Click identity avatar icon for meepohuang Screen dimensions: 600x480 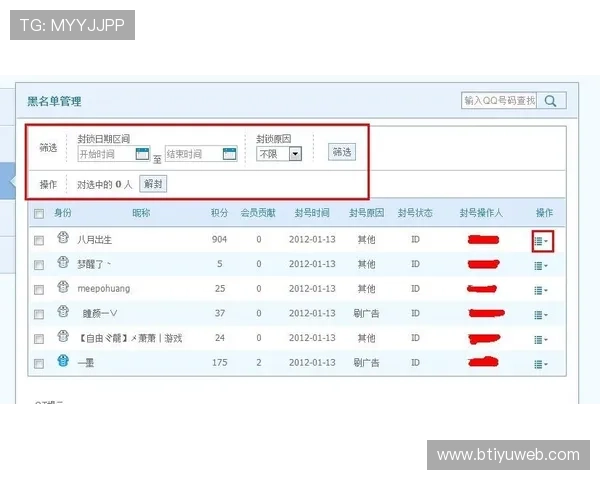click(63, 287)
